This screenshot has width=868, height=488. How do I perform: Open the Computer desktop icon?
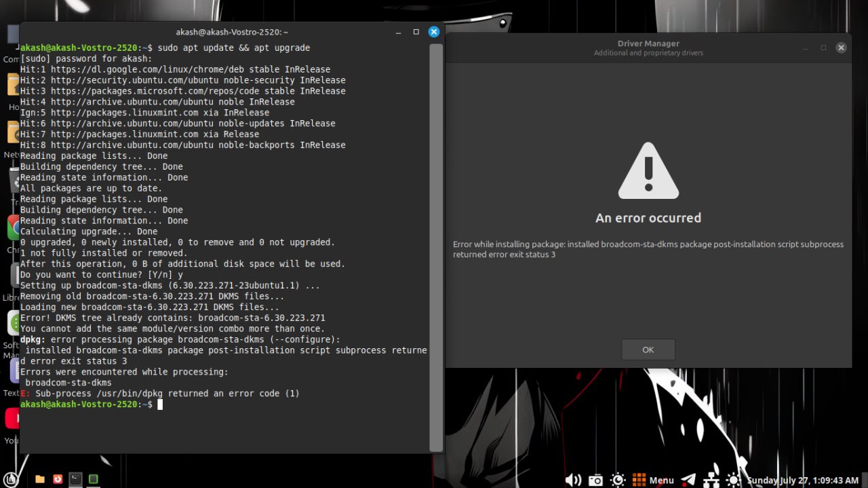tap(13, 34)
